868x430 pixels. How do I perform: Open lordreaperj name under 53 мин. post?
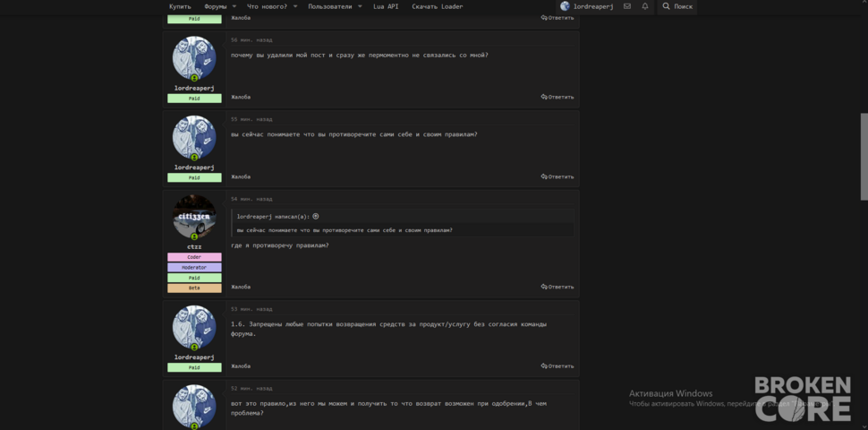(x=194, y=357)
